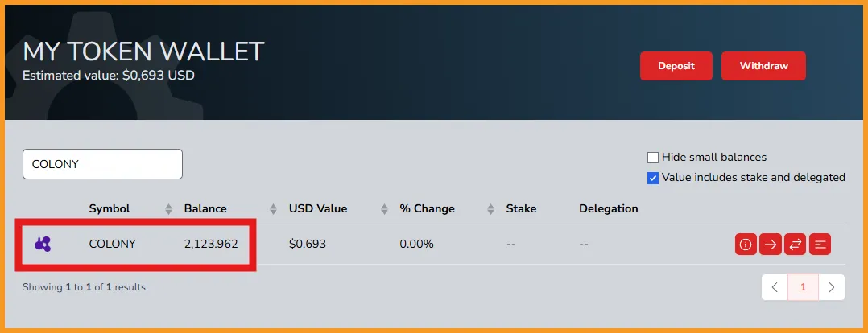Uncheck Value includes stake and delegated
The image size is (868, 333).
653,178
